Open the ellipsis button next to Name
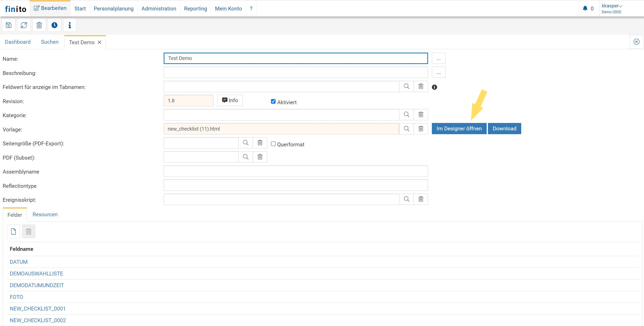 438,58
